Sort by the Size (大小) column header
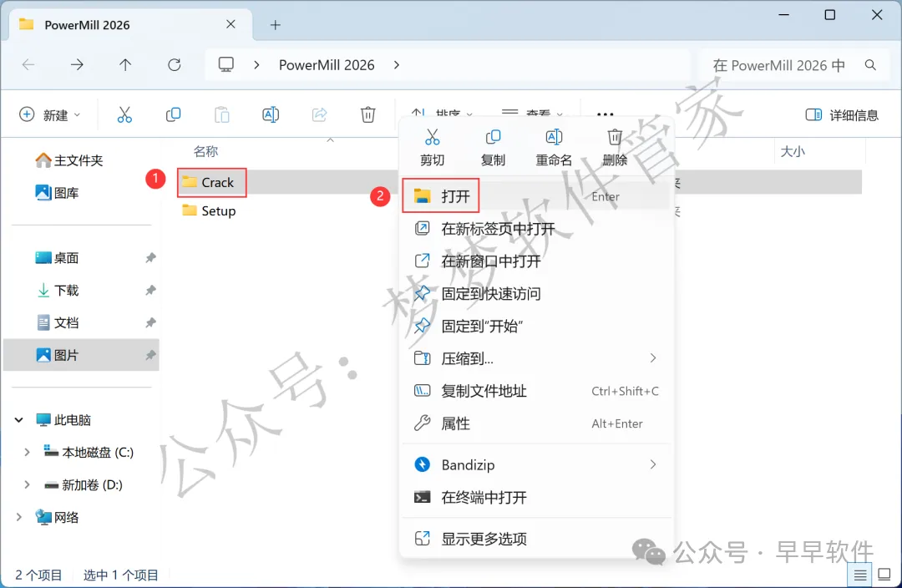The image size is (902, 588). (x=792, y=151)
